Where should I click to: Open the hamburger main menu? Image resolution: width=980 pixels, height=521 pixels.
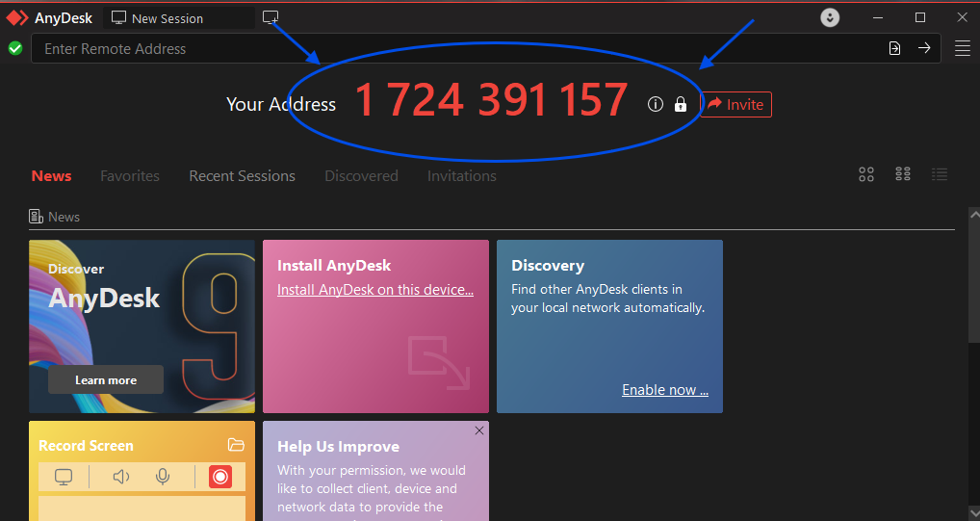[x=962, y=48]
